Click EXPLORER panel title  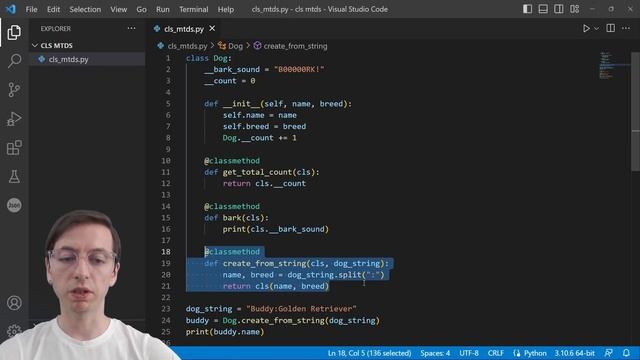point(56,29)
